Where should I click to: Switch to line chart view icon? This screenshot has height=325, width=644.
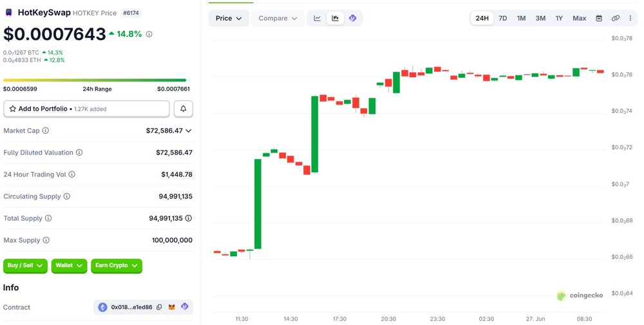click(x=317, y=18)
